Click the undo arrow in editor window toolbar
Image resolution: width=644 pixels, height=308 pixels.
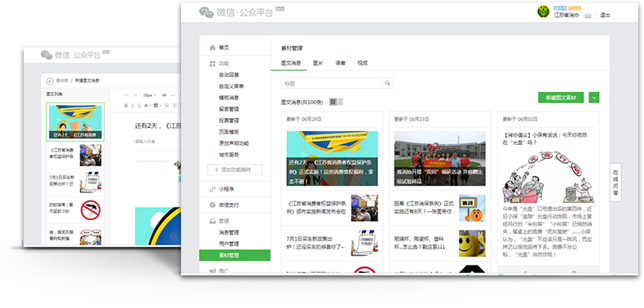click(126, 95)
